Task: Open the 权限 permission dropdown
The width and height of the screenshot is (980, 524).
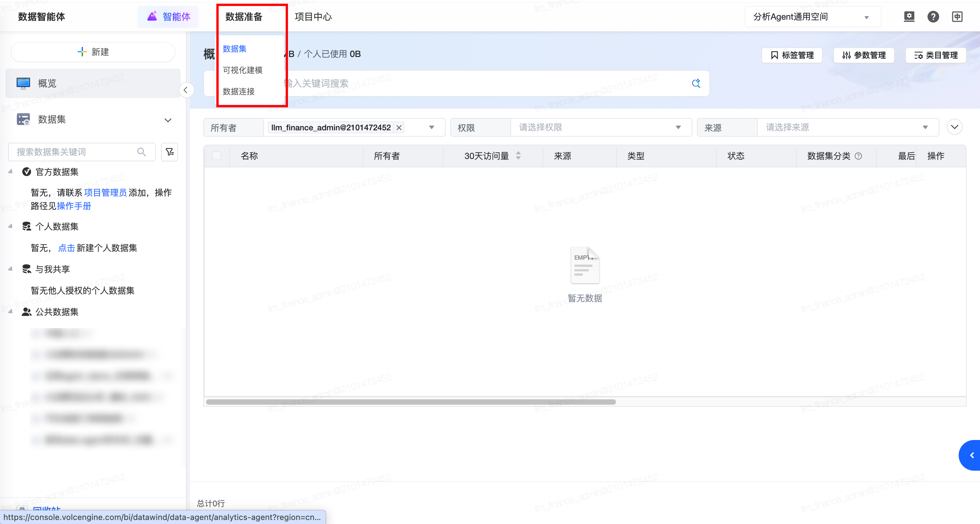Action: 601,127
